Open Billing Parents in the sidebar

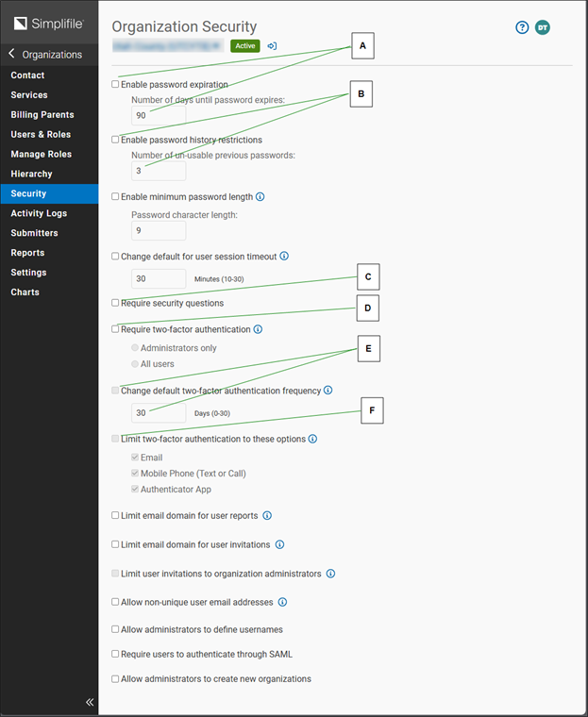click(49, 115)
